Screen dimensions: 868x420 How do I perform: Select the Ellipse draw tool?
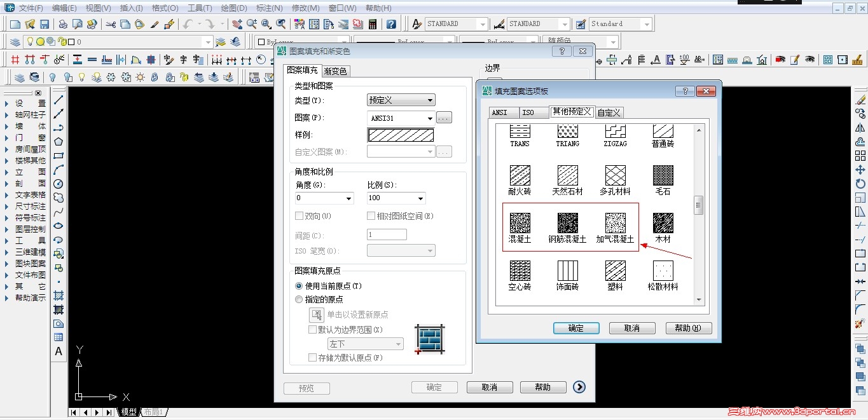(59, 226)
